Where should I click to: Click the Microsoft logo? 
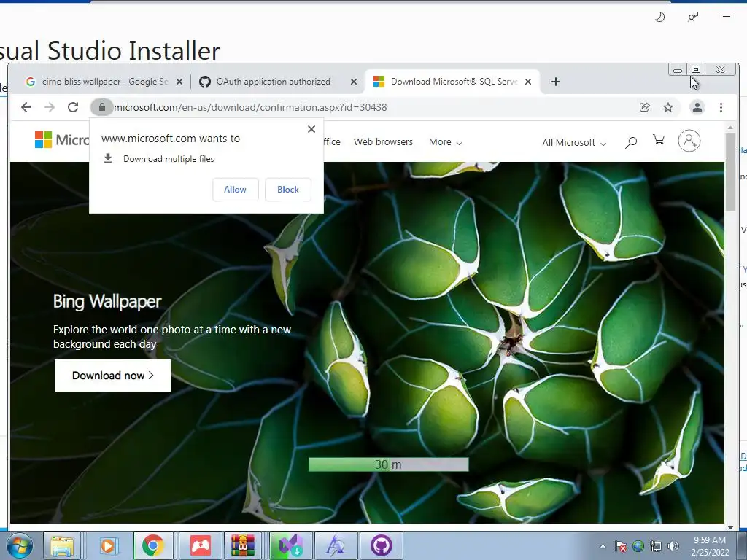[x=61, y=140]
